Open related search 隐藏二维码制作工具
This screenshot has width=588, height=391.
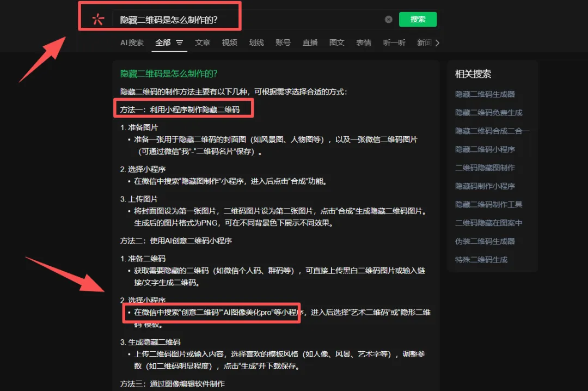coord(488,205)
